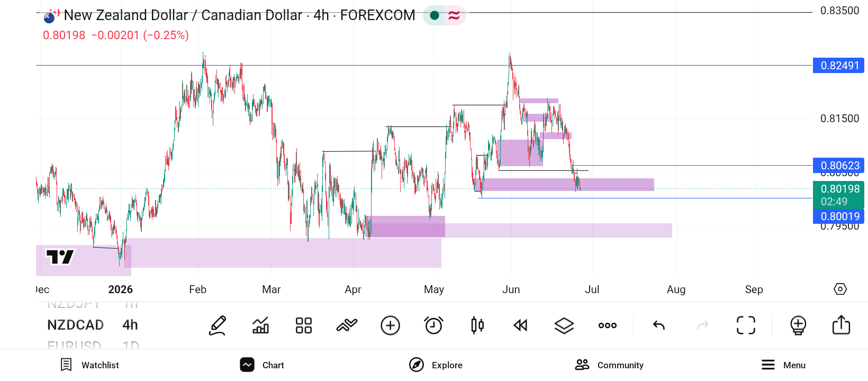Open the drawing tools pencil icon
Image resolution: width=868 pixels, height=381 pixels.
click(x=218, y=325)
